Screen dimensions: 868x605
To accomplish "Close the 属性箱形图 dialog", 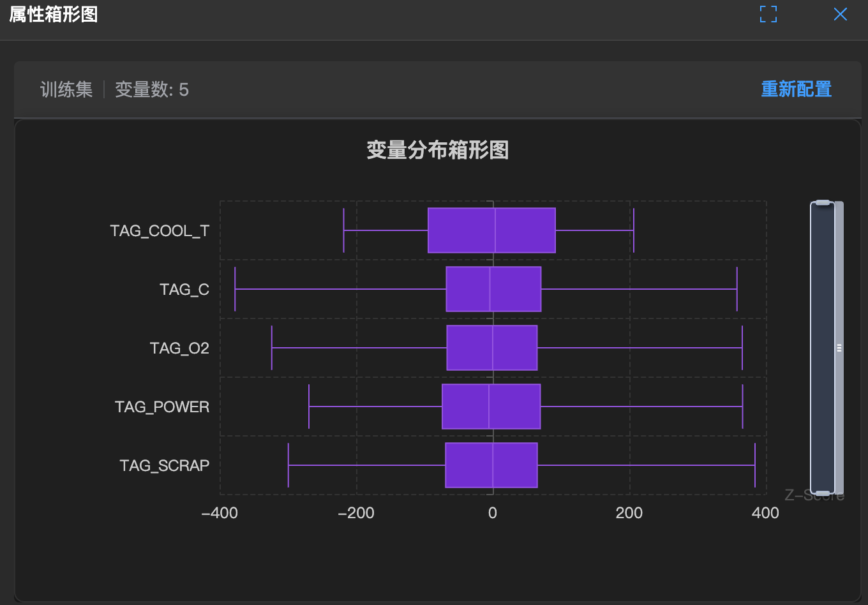I will click(841, 14).
